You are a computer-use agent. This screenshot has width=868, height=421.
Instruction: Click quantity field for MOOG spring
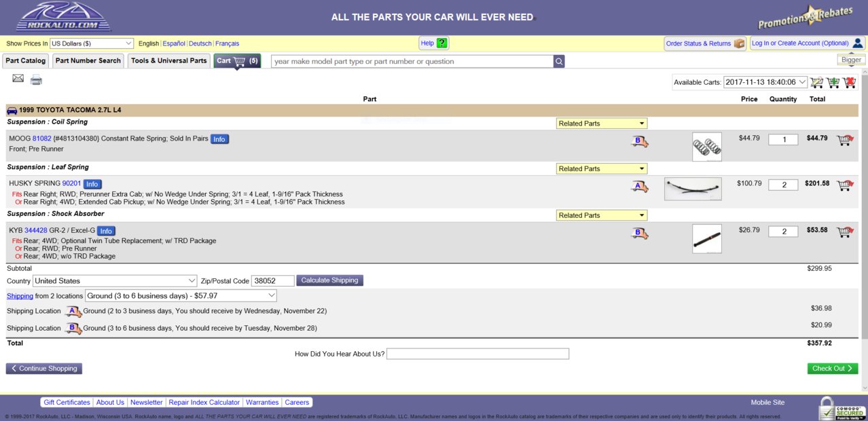[x=783, y=140]
